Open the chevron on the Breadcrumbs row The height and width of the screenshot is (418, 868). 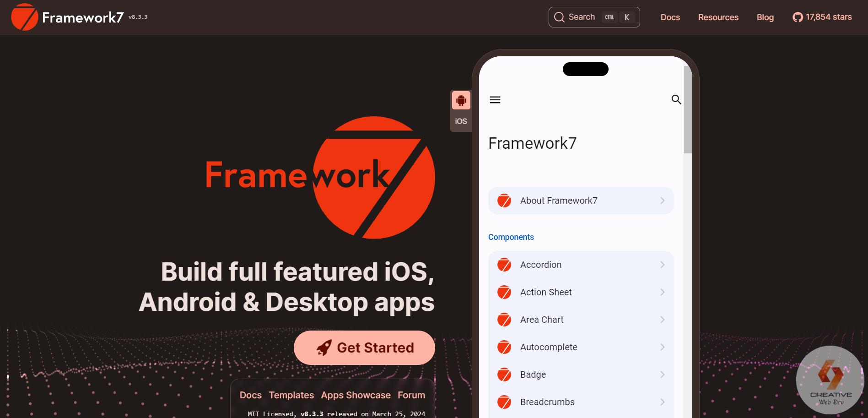click(663, 402)
